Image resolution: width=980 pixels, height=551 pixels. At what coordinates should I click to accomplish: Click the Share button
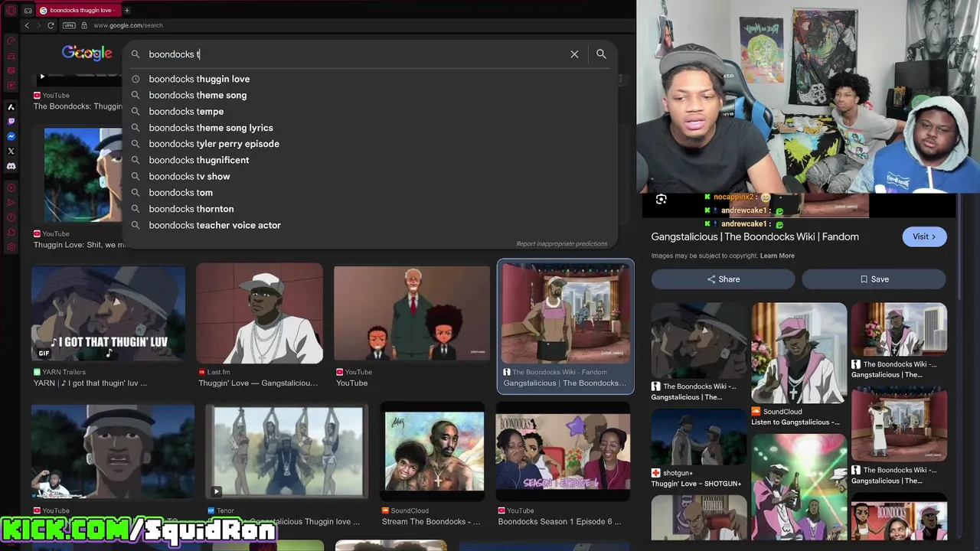[x=723, y=279]
